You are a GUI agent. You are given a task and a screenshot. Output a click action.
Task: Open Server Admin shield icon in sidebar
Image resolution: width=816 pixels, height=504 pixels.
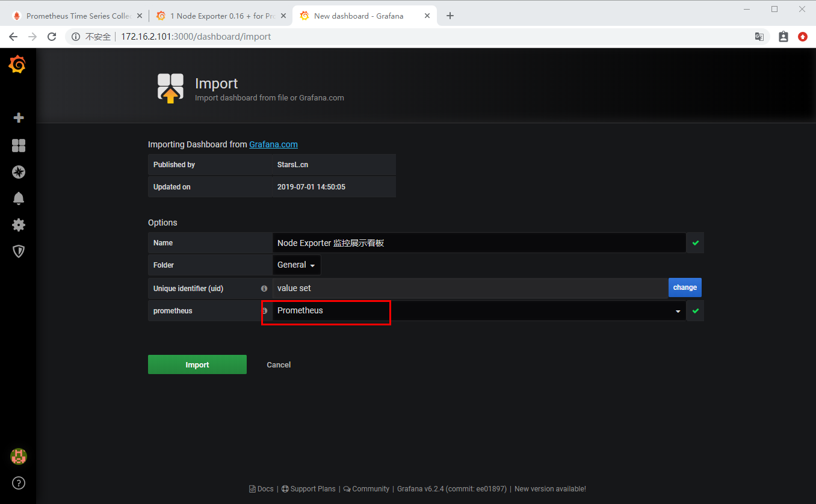tap(19, 251)
